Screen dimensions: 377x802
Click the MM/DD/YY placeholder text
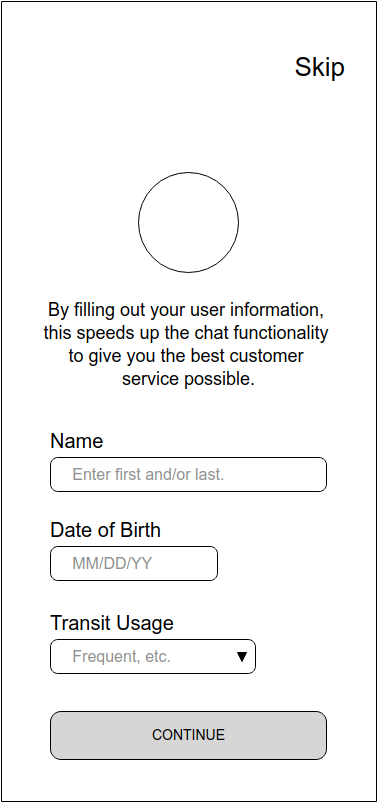tap(113, 564)
